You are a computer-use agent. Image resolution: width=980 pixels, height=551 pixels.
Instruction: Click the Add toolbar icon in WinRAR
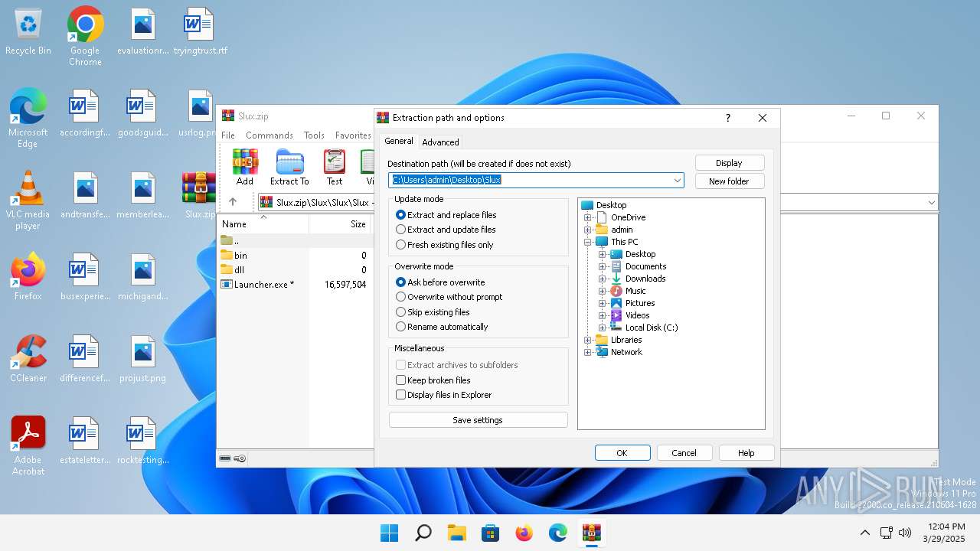245,168
